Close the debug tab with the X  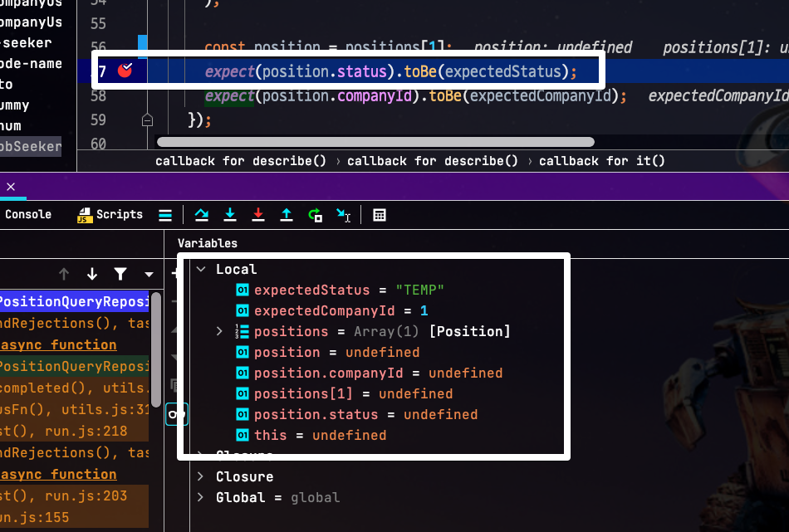pyautogui.click(x=11, y=187)
